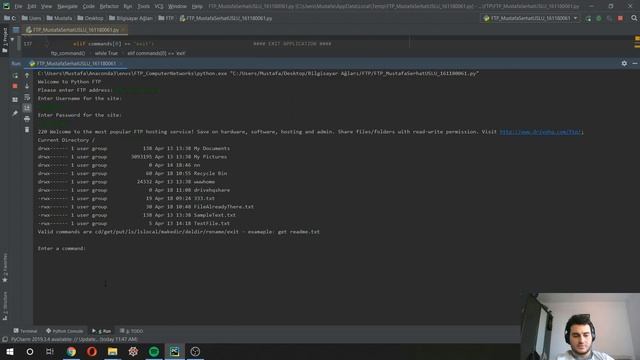Click the Run button in main toolbar
The height and width of the screenshot is (360, 640).
coord(588,18)
